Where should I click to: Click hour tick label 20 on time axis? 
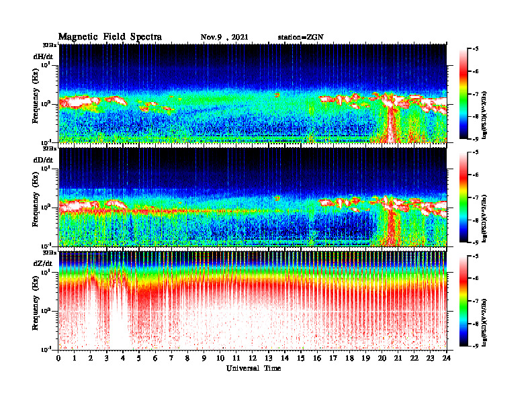coord(382,358)
